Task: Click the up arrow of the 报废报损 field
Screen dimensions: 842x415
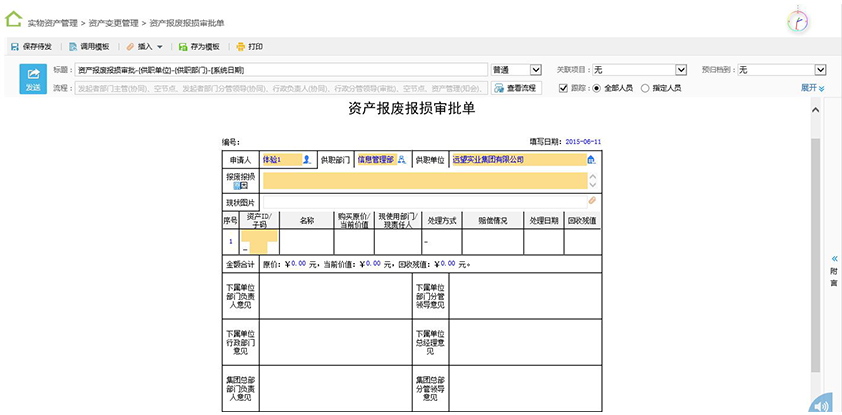Action: [593, 176]
